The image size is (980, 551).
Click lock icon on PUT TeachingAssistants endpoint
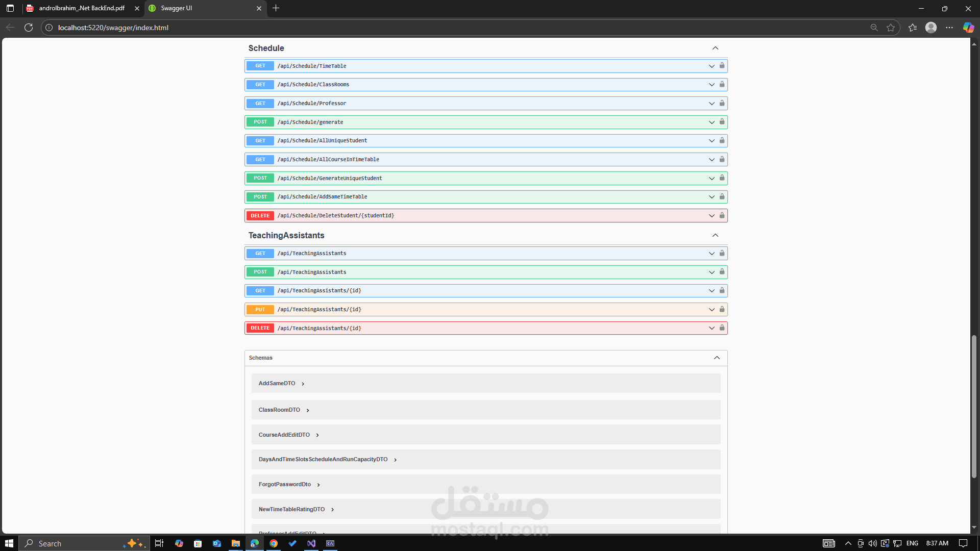[x=722, y=309]
